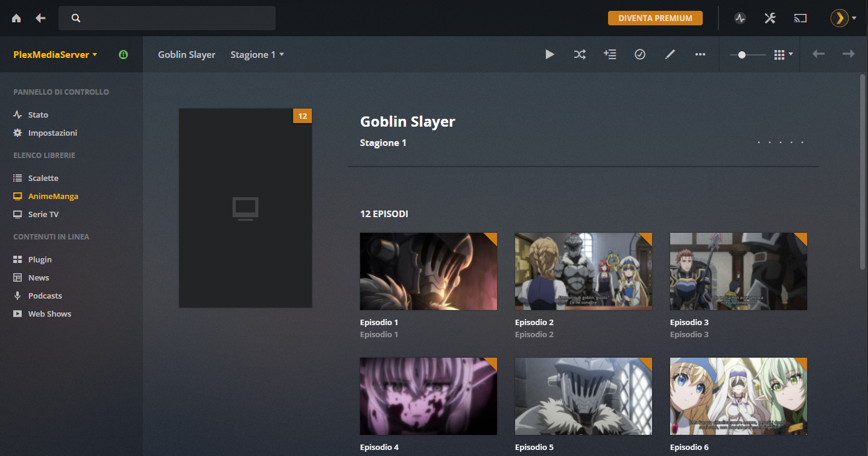Open the grid view mode dropdown
The width and height of the screenshot is (868, 456).
(x=783, y=54)
